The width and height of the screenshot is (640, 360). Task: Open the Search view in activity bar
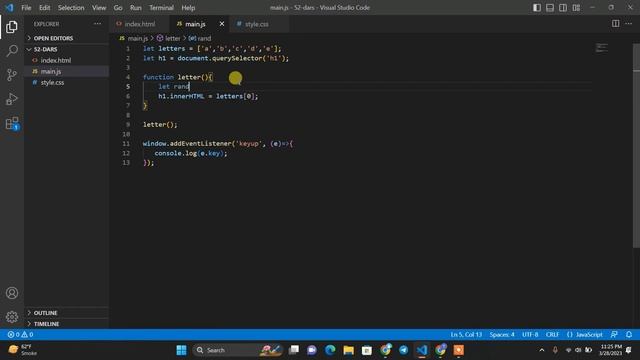coord(12,51)
